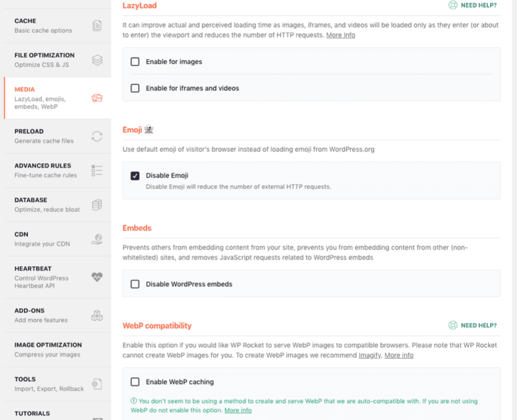Enable LazyLoad for iframes and videos

pyautogui.click(x=134, y=88)
